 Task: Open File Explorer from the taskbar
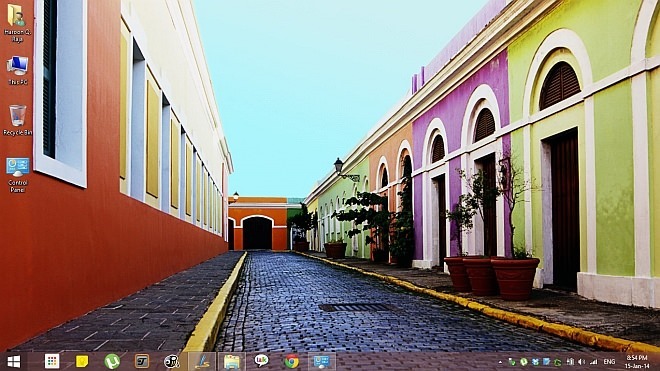tap(232, 361)
